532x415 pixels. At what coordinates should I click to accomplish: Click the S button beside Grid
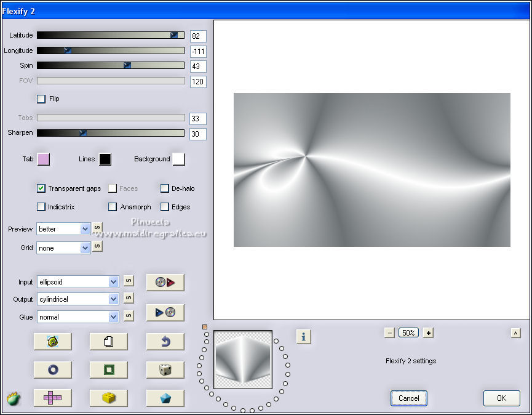(97, 246)
